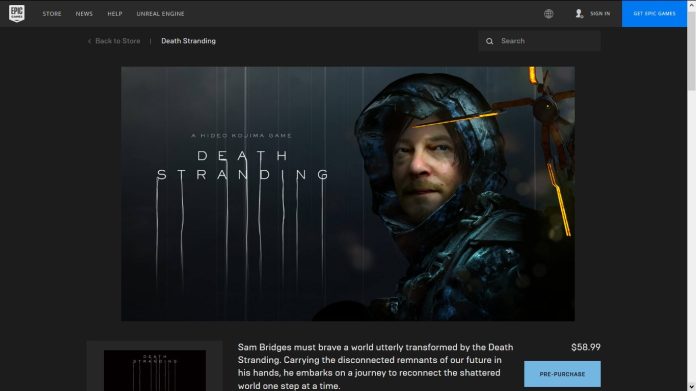Image resolution: width=696 pixels, height=391 pixels.
Task: Click the back arrow chevron
Action: coord(89,41)
